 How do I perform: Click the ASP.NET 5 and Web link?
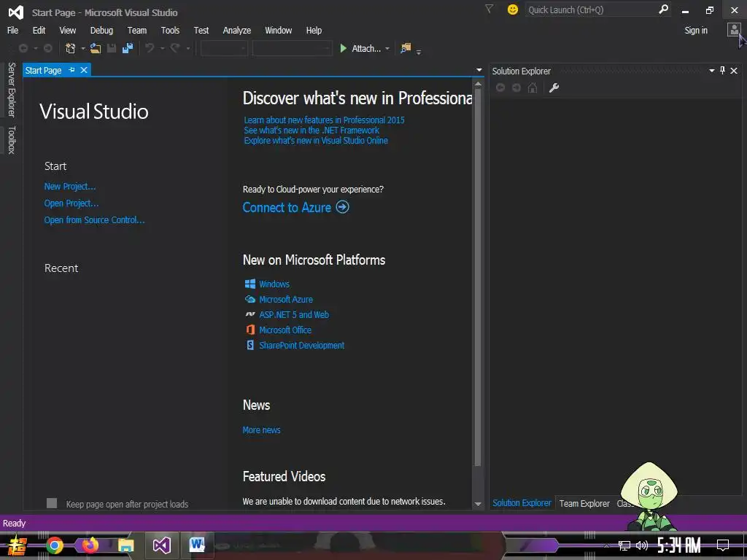tap(294, 315)
